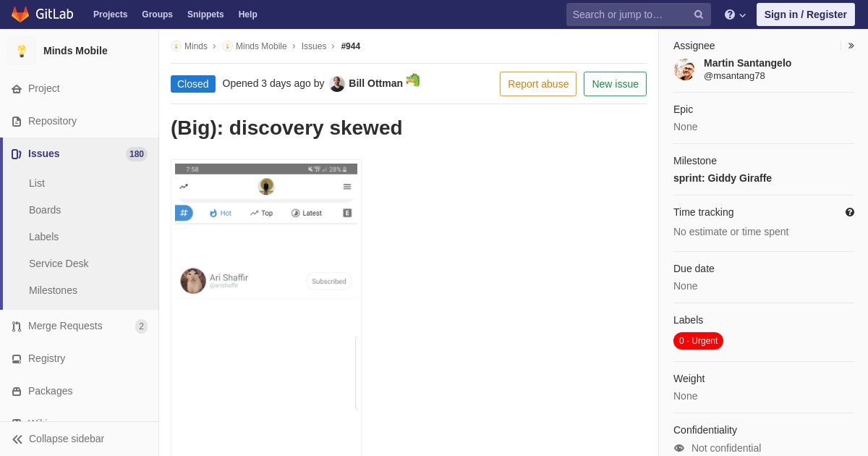Collapse sidebar using double-chevron toggle
This screenshot has height=456, width=868.
pos(17,439)
